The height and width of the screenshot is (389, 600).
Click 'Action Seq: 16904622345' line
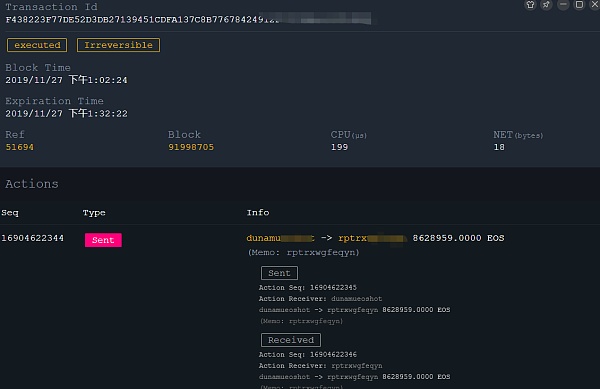(x=308, y=288)
